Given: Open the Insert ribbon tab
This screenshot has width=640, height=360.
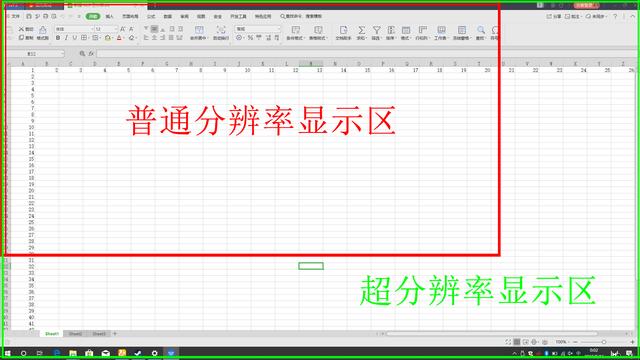Looking at the screenshot, I should point(109,16).
